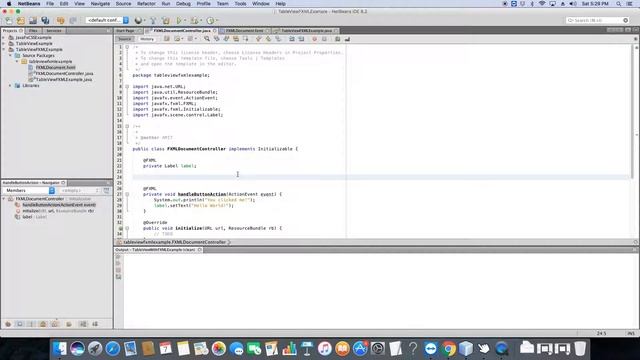
Task: Click the globe browser icon in toolbar
Action: coord(139,20)
